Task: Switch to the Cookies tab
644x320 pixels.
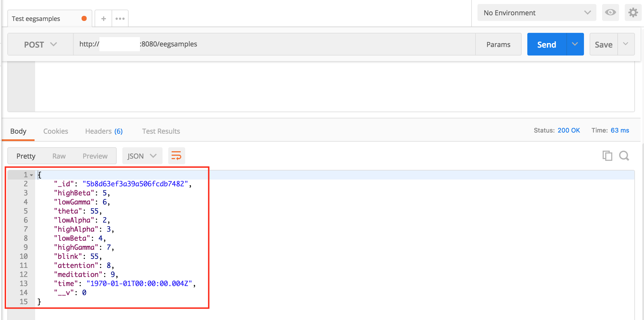Action: point(56,131)
